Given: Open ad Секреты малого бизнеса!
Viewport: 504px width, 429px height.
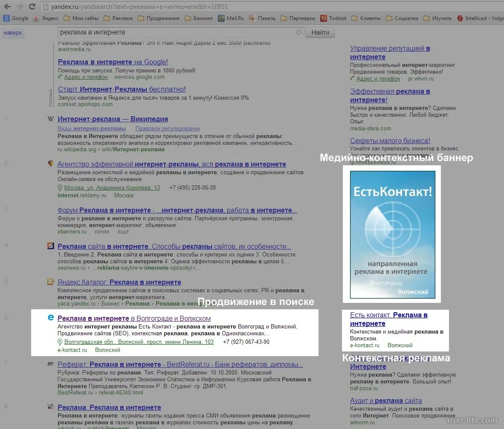Looking at the screenshot, I should click(390, 141).
